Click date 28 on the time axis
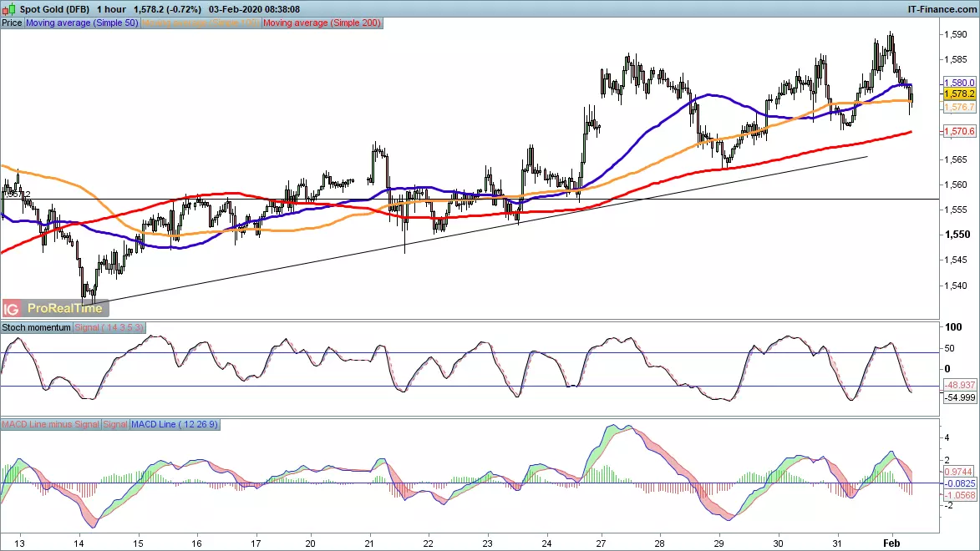This screenshot has height=551, width=980. click(x=659, y=543)
